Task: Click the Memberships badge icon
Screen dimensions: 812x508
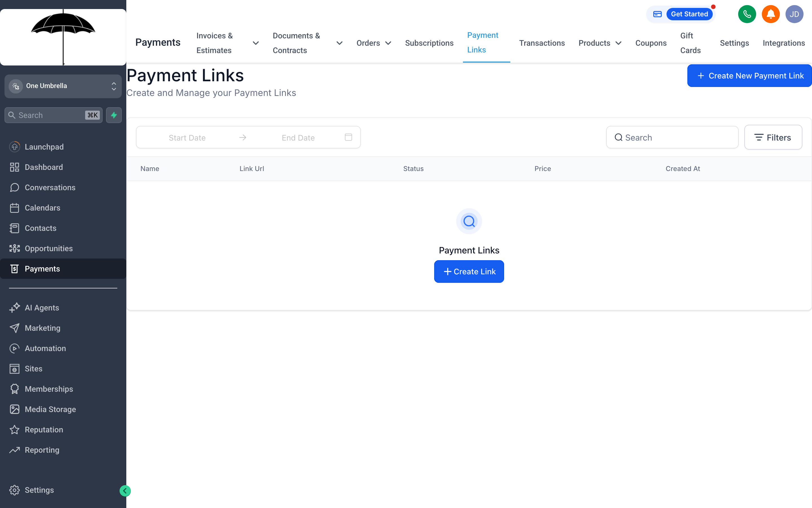Action: (x=14, y=389)
